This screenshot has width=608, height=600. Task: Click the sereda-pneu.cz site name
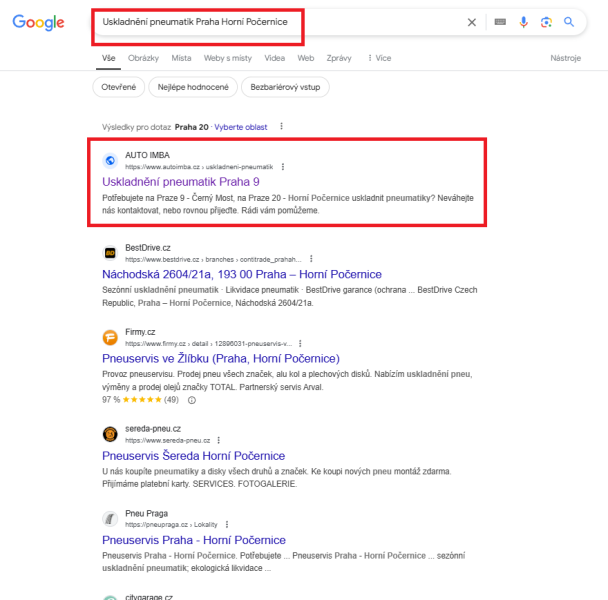tap(153, 429)
